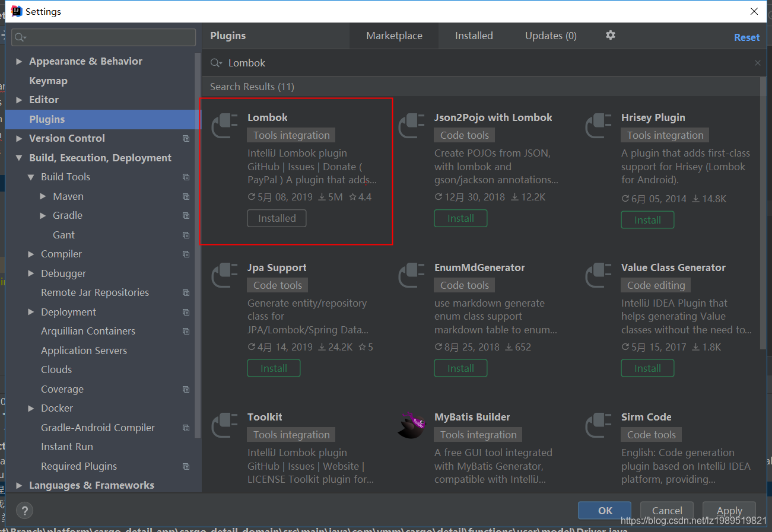Viewport: 772px width, 532px height.
Task: Click the Apply button
Action: (x=729, y=511)
